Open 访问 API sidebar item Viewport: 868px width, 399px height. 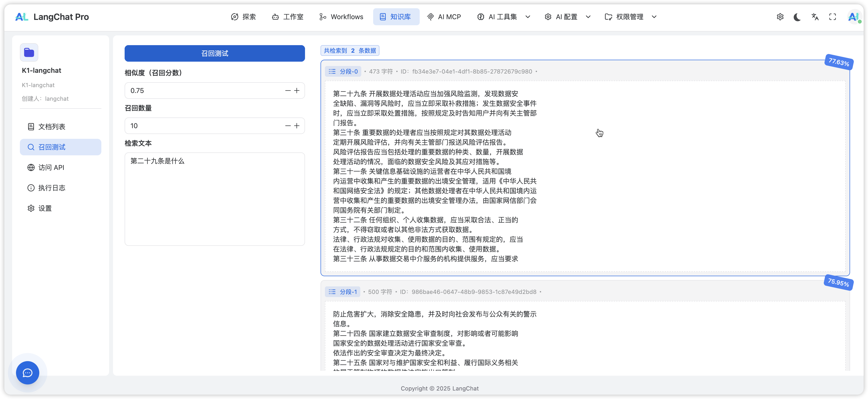click(x=51, y=168)
